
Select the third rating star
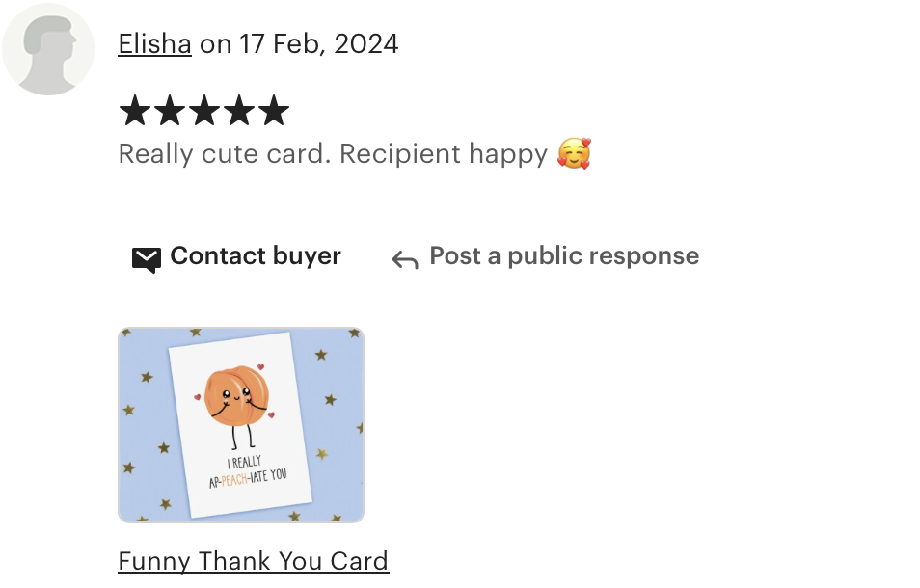204,111
